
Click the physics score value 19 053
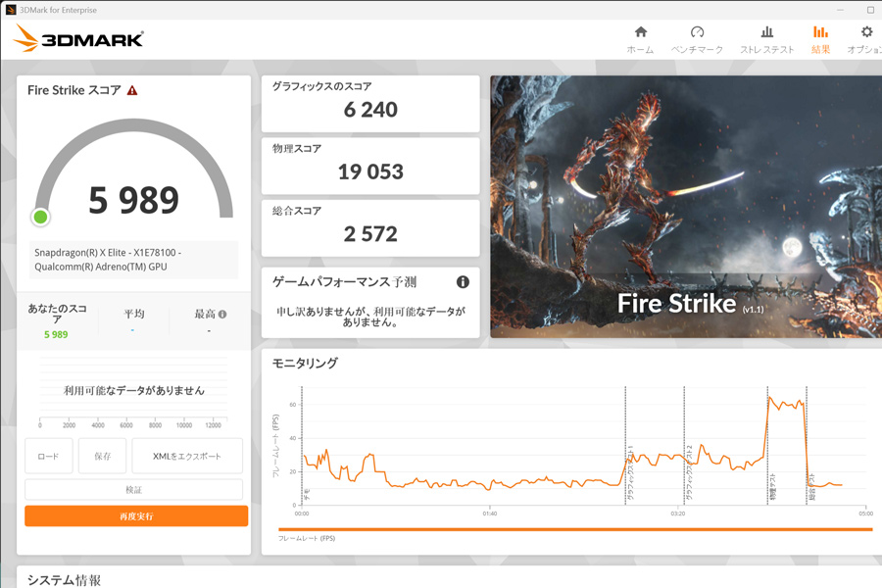point(370,171)
